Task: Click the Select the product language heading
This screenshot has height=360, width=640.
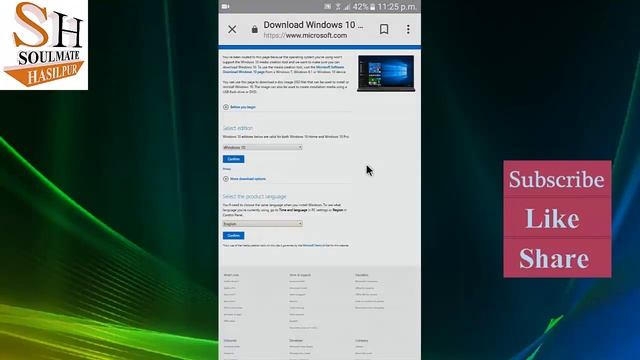Action: [254, 196]
